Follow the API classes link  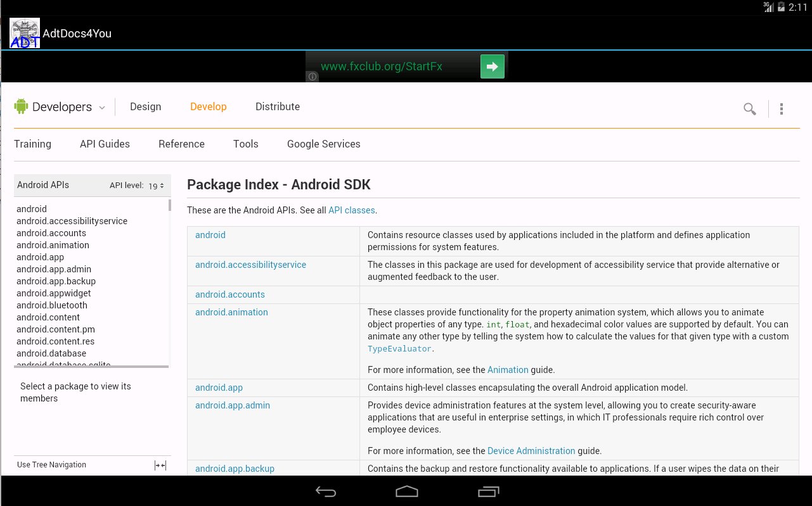[352, 210]
